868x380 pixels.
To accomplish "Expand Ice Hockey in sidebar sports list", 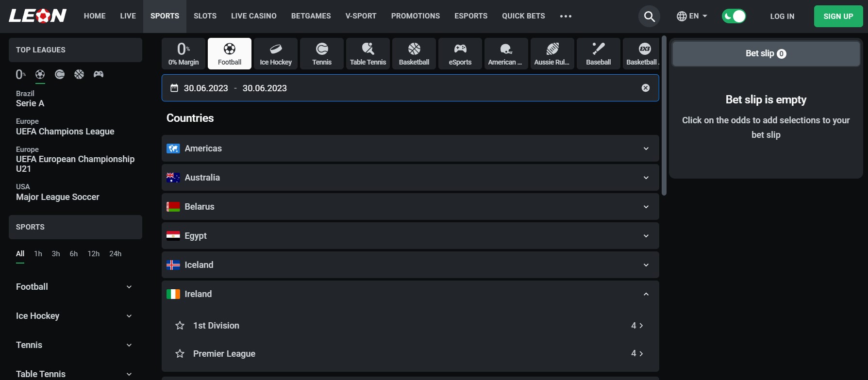I will (74, 316).
